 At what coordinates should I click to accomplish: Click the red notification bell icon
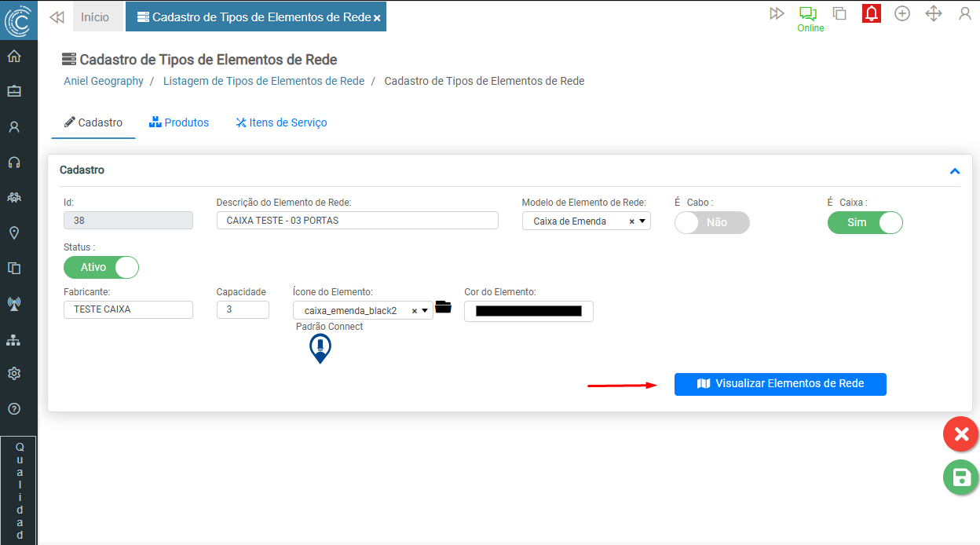[871, 13]
